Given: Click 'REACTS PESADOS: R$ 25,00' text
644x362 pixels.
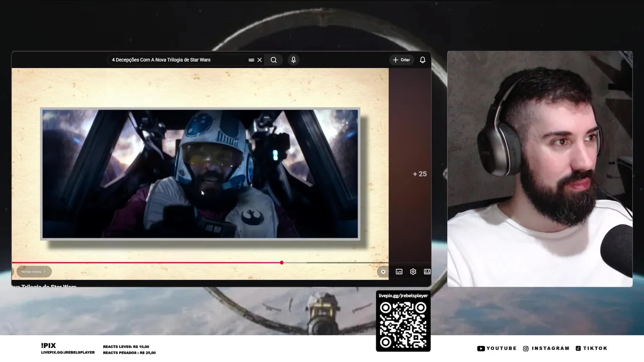Looking at the screenshot, I should (x=129, y=353).
